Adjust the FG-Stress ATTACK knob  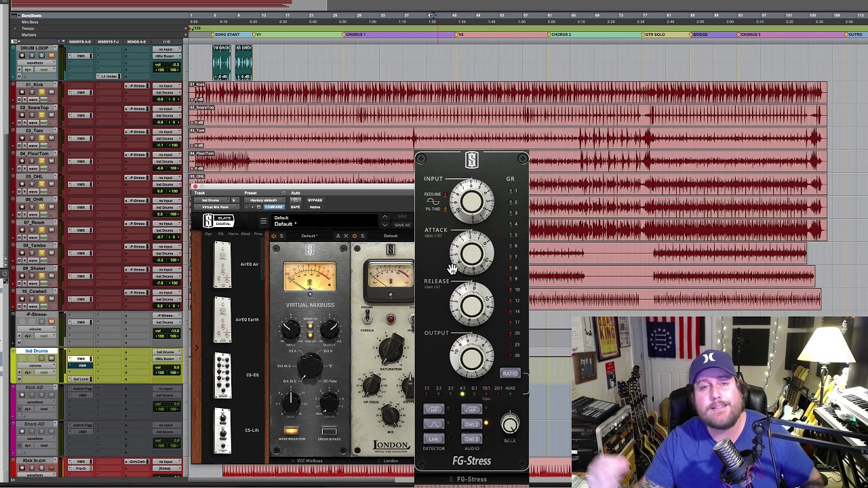point(472,253)
